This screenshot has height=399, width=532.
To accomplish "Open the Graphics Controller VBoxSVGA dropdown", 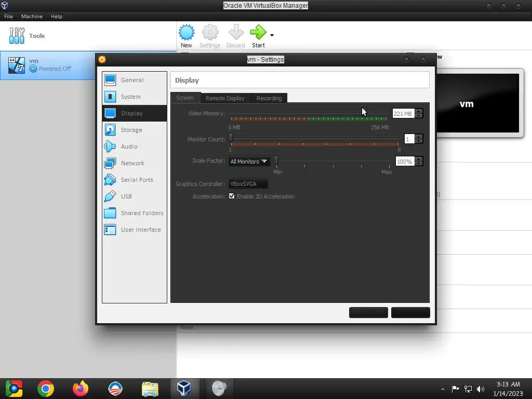I will [248, 184].
